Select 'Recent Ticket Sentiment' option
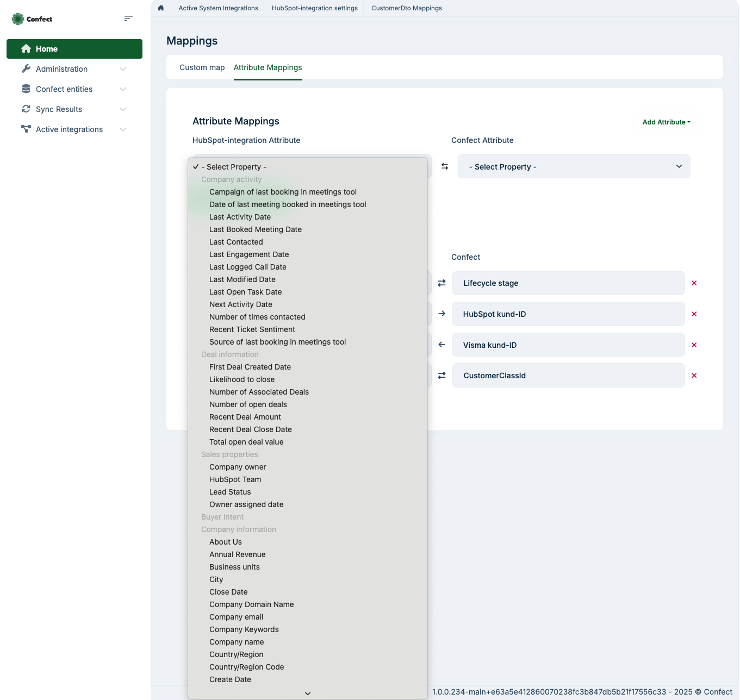 (x=307, y=329)
